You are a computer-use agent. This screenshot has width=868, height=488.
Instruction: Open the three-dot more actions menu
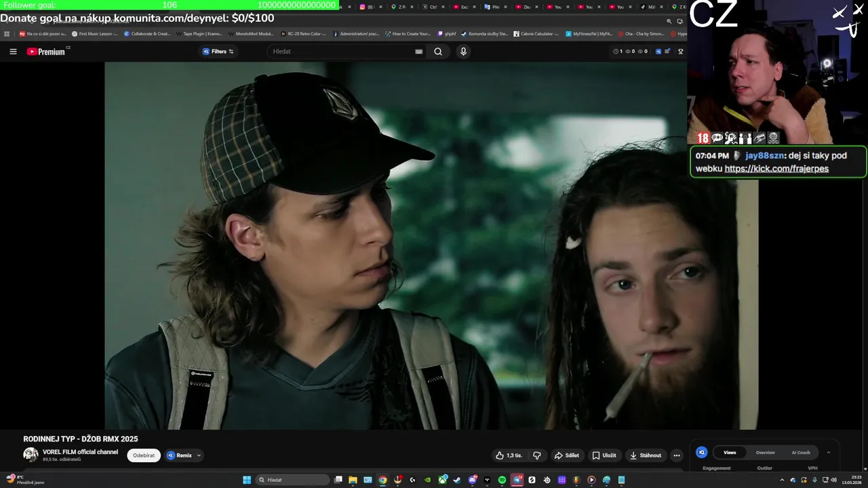[677, 455]
